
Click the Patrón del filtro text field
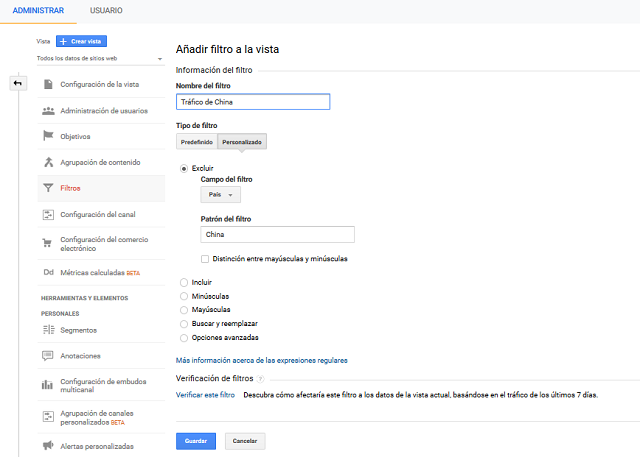click(x=278, y=235)
